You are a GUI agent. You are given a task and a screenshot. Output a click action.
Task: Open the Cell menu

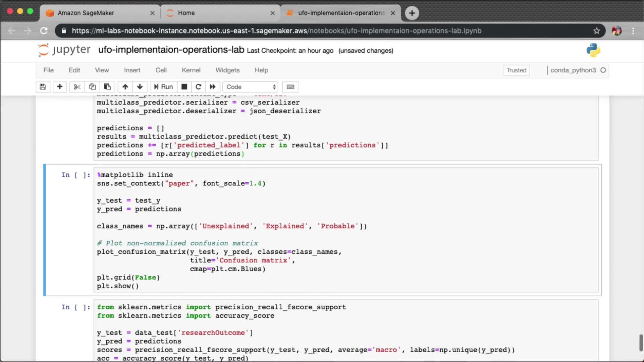pos(161,70)
